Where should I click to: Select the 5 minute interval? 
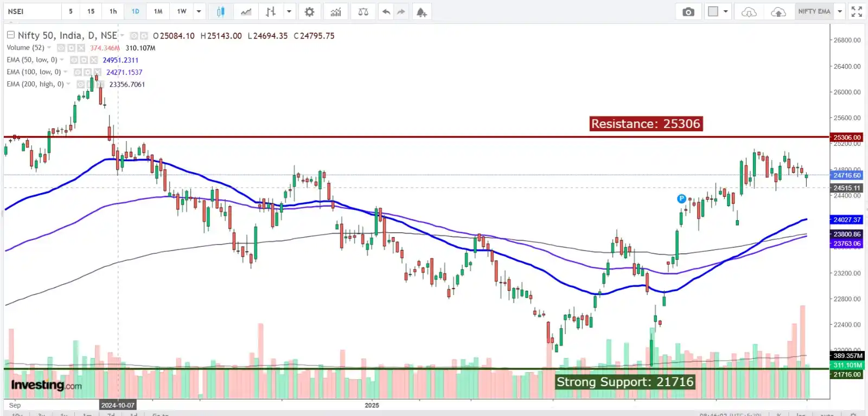[71, 11]
